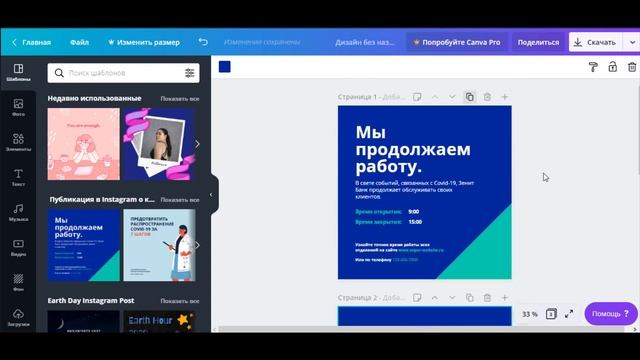Edit the design title field

[364, 42]
